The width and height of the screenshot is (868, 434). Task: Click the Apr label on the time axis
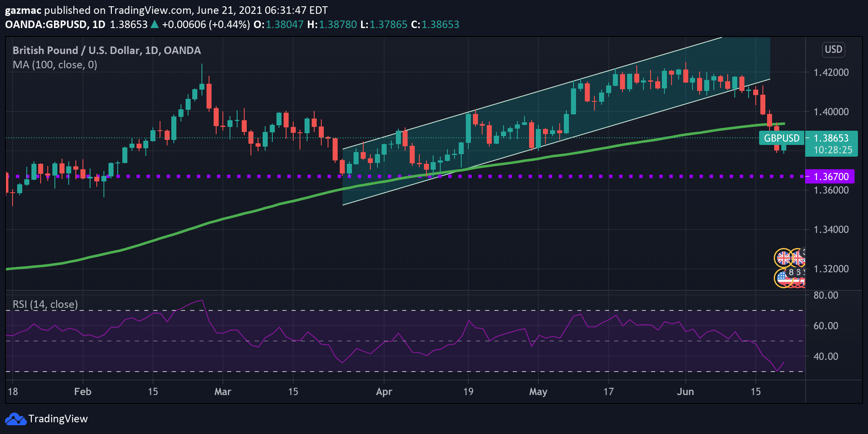tap(384, 392)
